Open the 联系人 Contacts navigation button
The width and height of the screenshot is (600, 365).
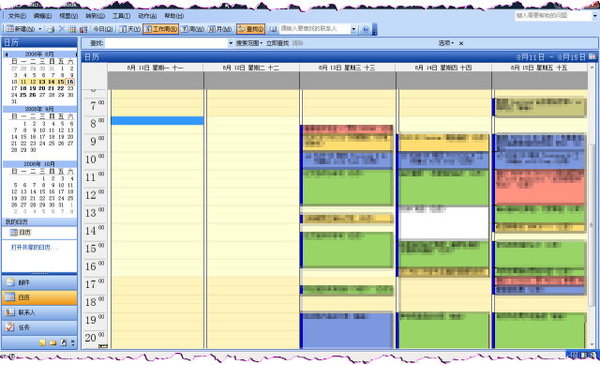(x=39, y=313)
